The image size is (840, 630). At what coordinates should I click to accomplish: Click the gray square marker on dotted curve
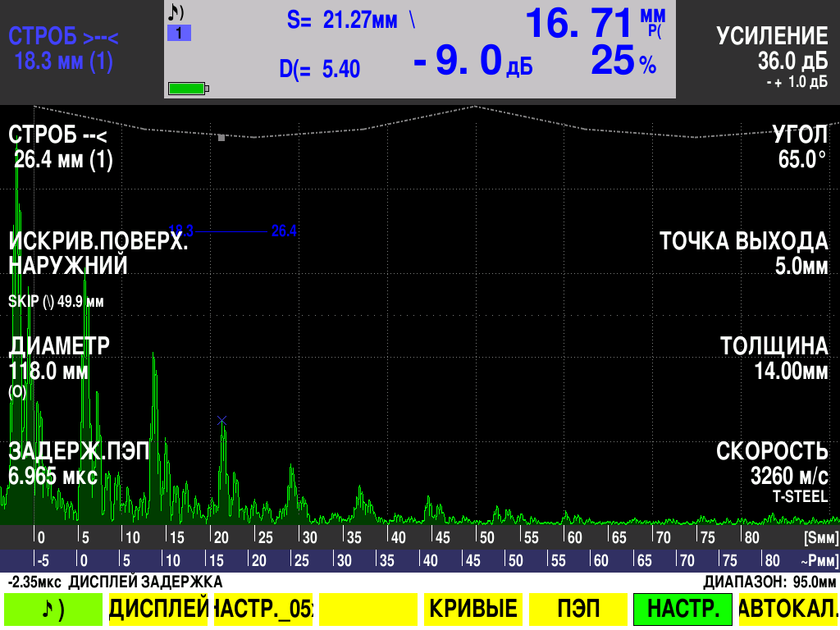221,138
